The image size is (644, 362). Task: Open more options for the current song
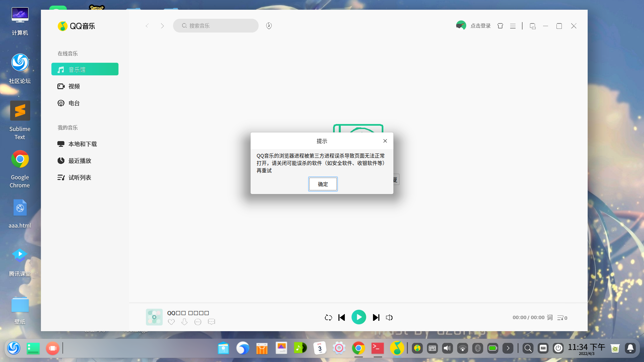(198, 322)
